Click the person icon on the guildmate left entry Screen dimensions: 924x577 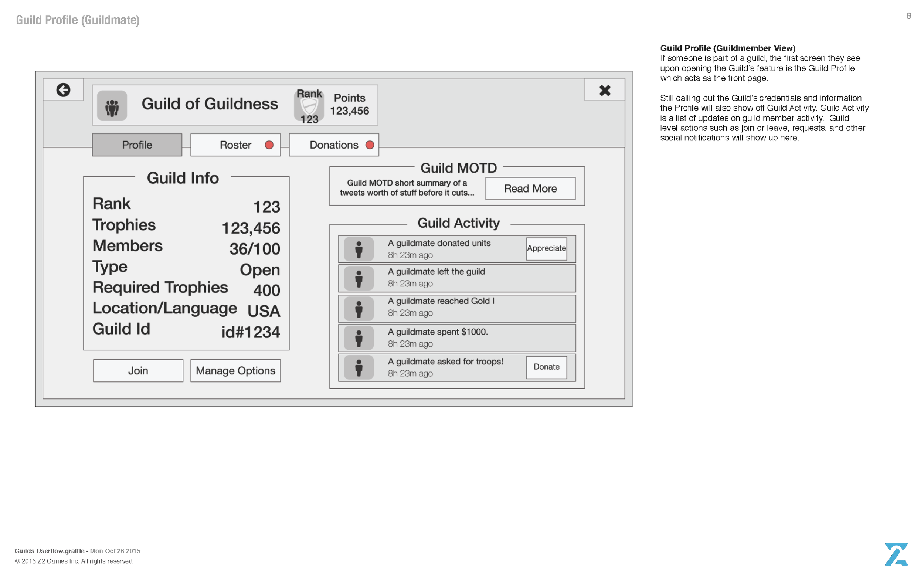pos(359,278)
